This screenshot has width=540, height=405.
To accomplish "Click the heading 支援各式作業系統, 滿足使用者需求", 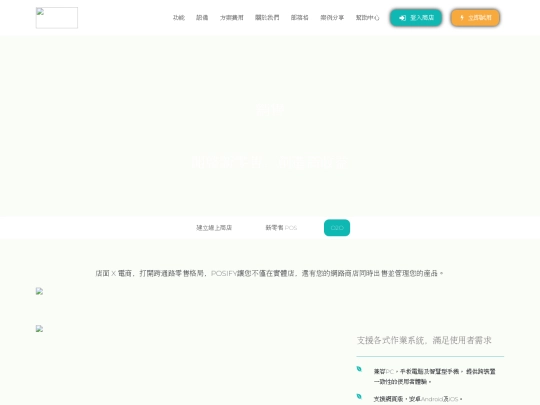I will click(424, 340).
